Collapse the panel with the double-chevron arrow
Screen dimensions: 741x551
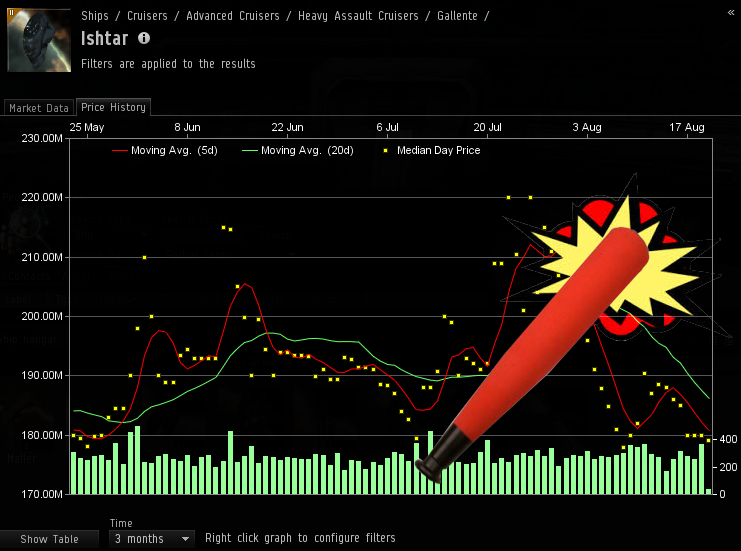[x=730, y=11]
